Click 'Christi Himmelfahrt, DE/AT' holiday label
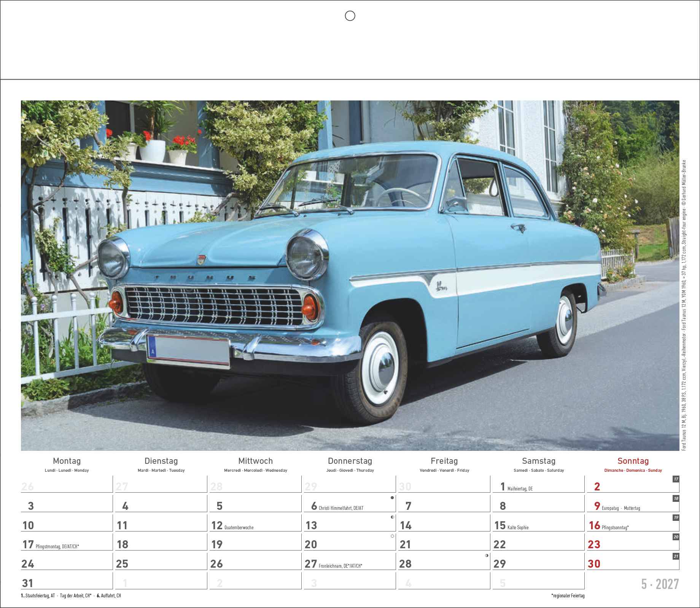Image resolution: width=700 pixels, height=608 pixels. (x=341, y=508)
